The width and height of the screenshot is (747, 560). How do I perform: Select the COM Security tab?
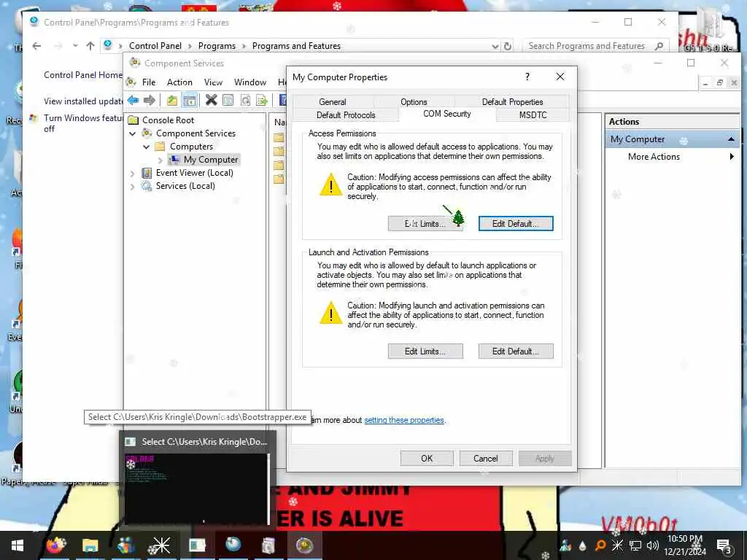pyautogui.click(x=447, y=114)
